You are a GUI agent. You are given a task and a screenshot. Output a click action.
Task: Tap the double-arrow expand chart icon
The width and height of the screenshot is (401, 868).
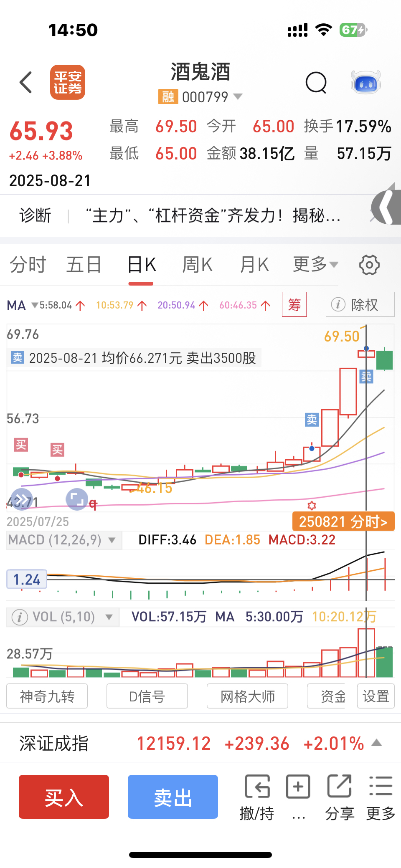tap(22, 499)
